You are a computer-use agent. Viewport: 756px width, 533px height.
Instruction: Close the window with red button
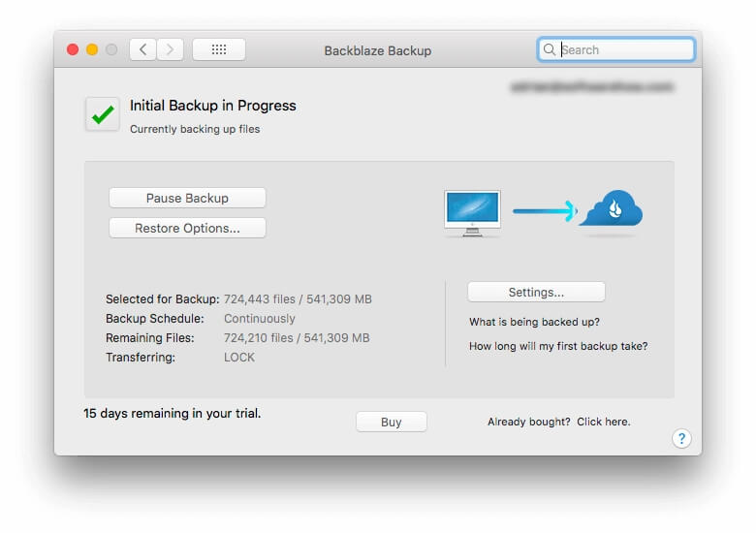(73, 49)
